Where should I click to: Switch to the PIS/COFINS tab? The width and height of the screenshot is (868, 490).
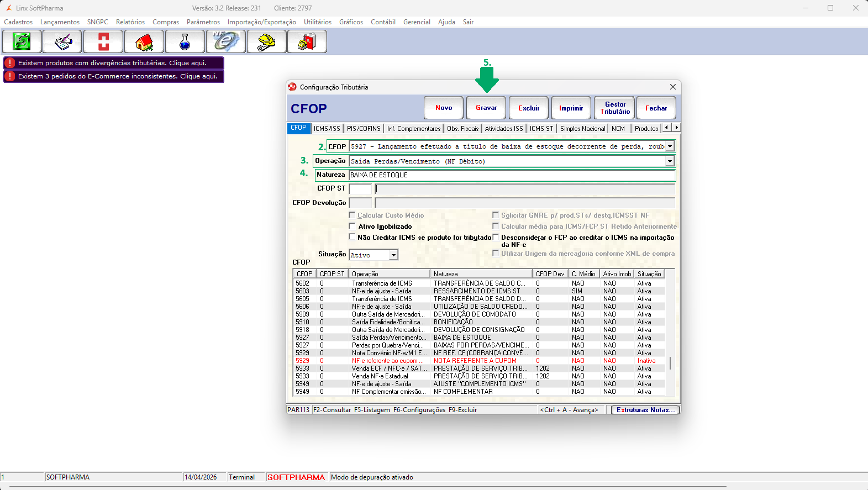pos(364,129)
